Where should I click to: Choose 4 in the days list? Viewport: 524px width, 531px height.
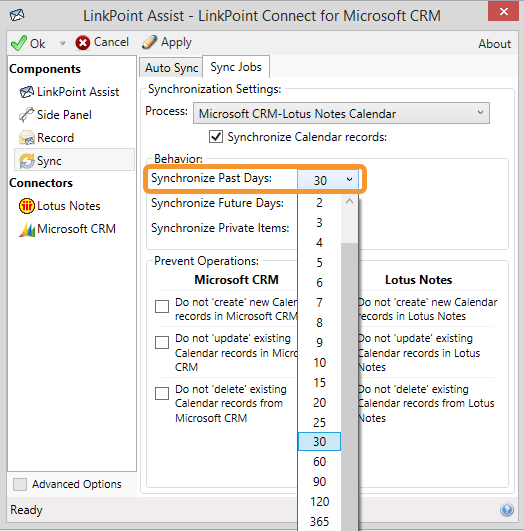[319, 242]
